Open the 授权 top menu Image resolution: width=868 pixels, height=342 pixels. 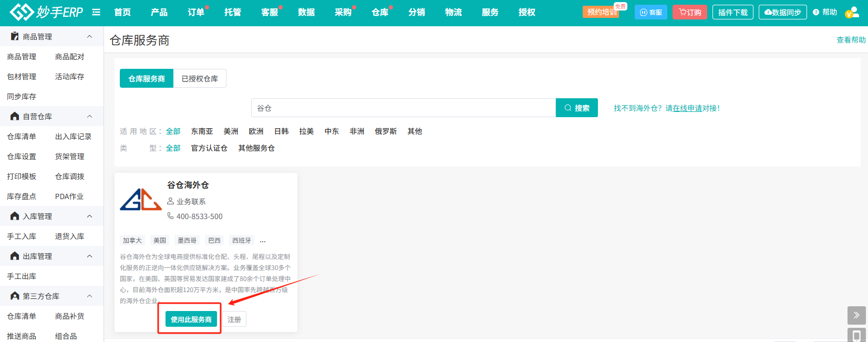[527, 12]
